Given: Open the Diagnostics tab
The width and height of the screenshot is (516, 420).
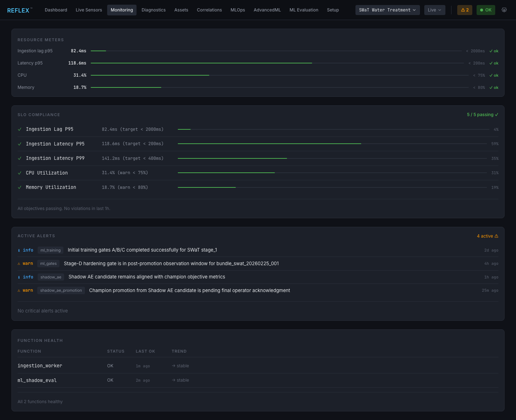Looking at the screenshot, I should 154,10.
